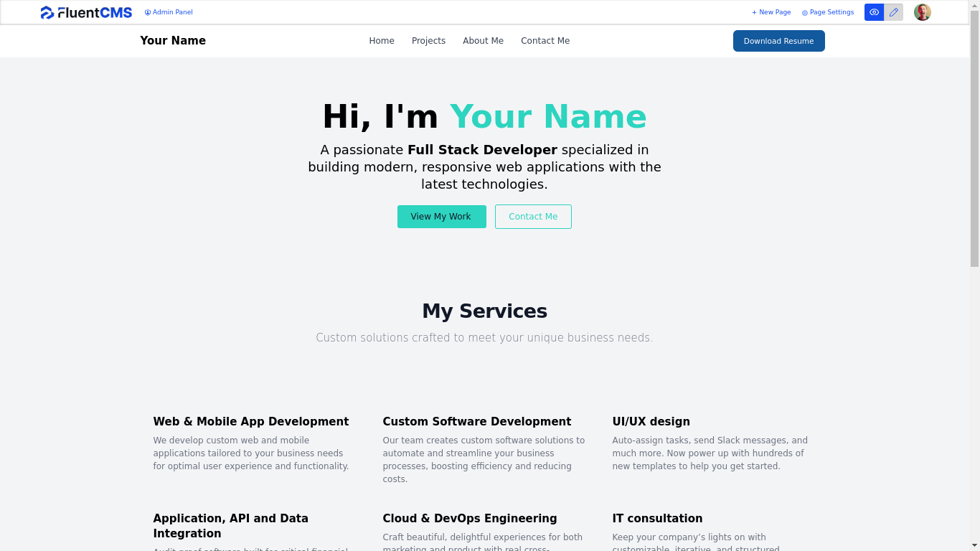Open the Admin Panel link
Viewport: 980px width, 551px height.
169,12
